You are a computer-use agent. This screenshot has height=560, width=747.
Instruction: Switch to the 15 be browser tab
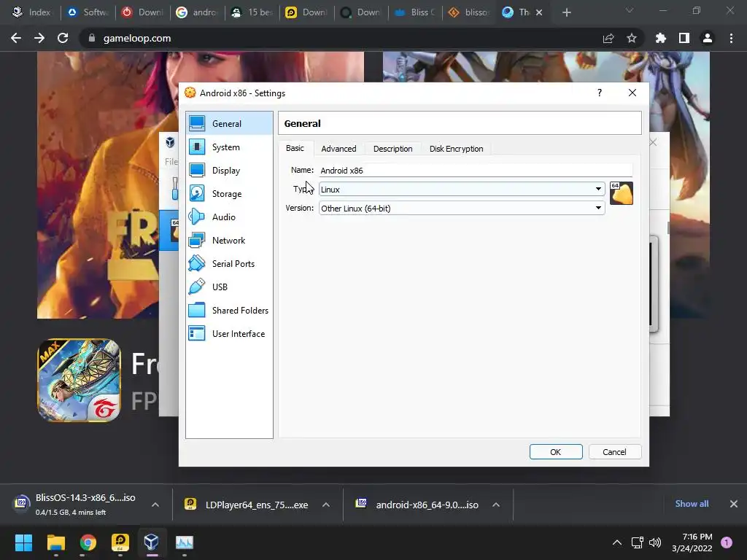coord(252,12)
